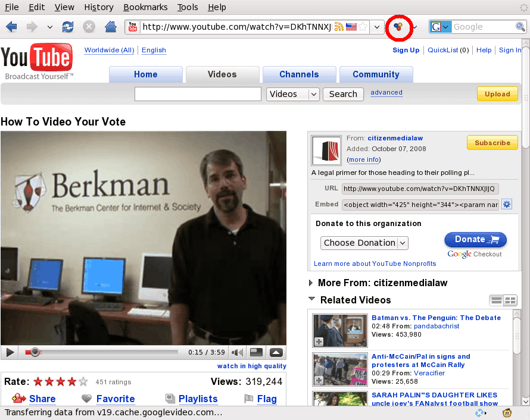Click the citizenmedialaw channel avatar
This screenshot has width=530, height=420.
coord(326,151)
